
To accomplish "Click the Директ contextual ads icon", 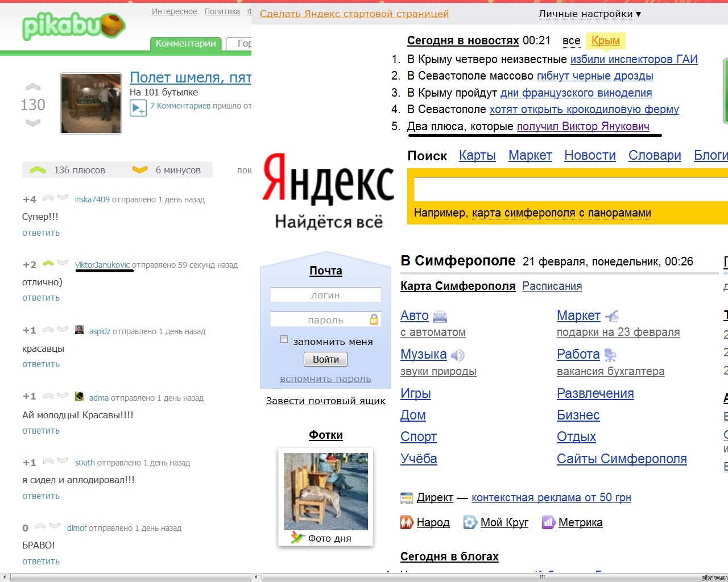I will click(x=406, y=497).
